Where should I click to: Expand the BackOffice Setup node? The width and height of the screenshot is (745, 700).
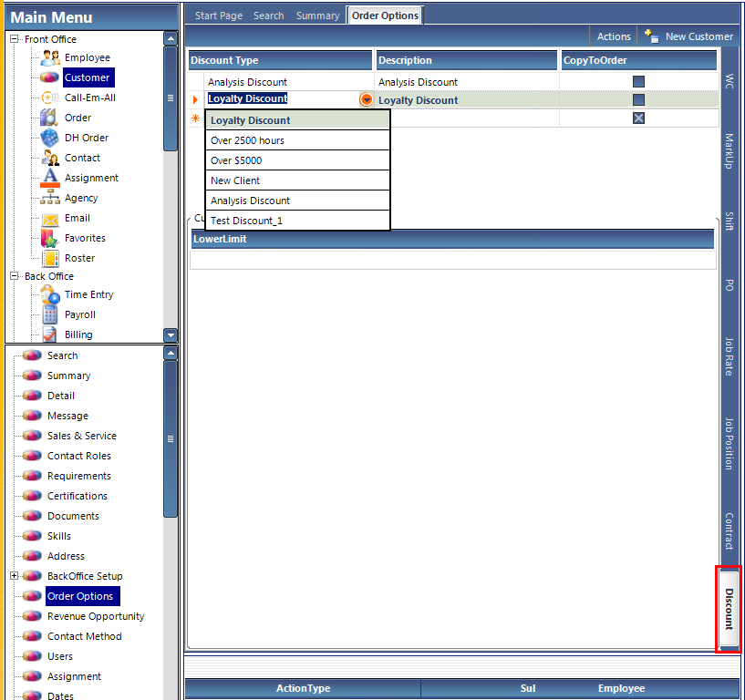(x=15, y=575)
